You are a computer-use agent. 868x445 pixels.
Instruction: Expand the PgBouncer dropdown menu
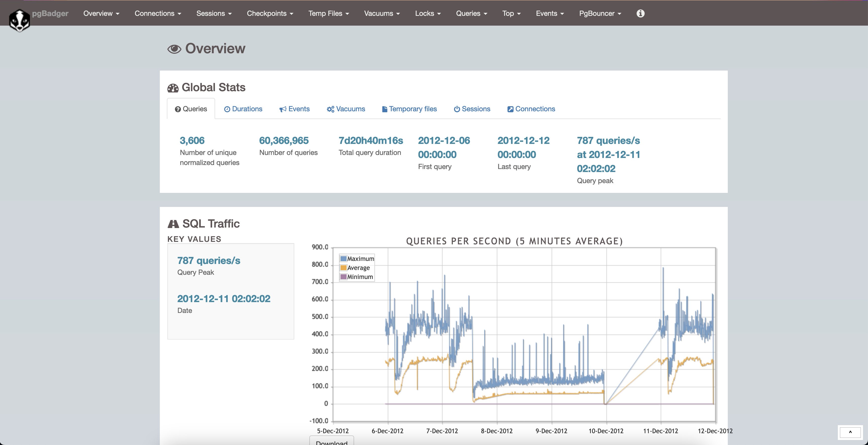click(600, 14)
